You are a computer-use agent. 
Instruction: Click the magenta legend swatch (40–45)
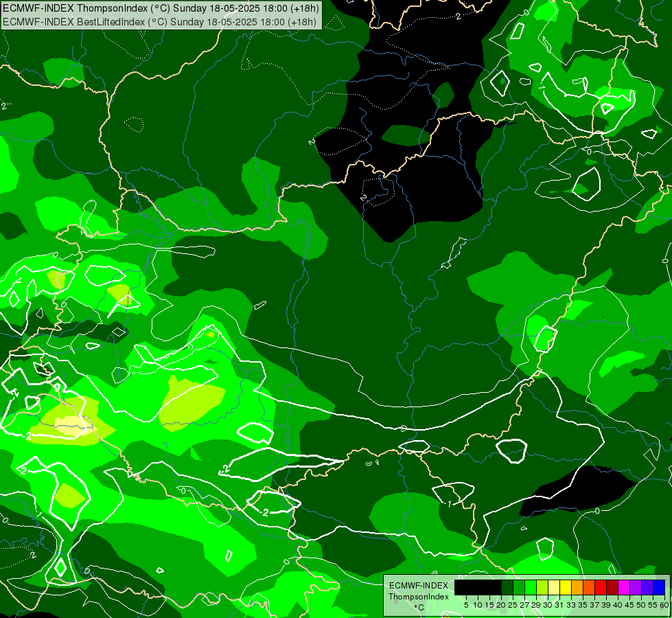pos(624,587)
